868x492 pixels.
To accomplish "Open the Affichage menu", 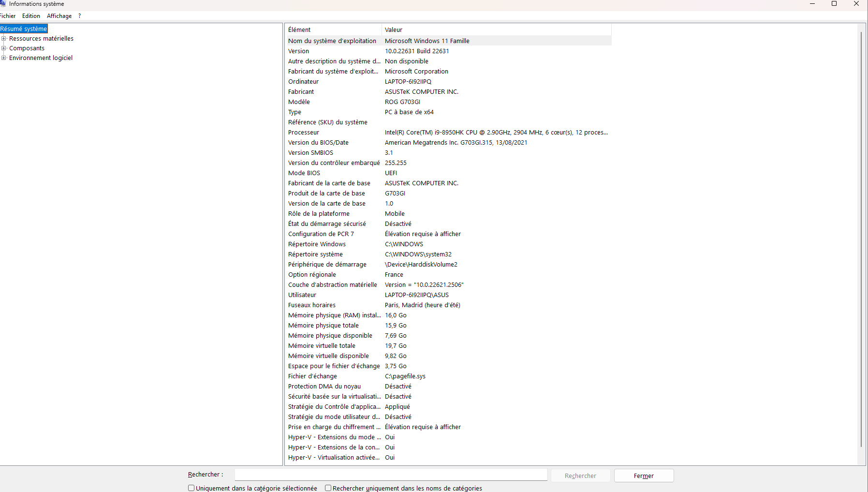I will [59, 16].
